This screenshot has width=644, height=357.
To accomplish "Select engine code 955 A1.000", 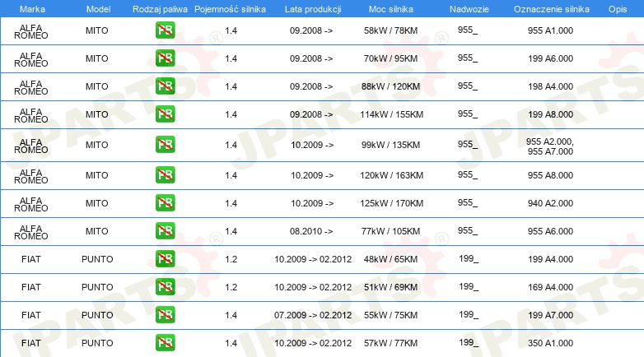I will pyautogui.click(x=550, y=30).
